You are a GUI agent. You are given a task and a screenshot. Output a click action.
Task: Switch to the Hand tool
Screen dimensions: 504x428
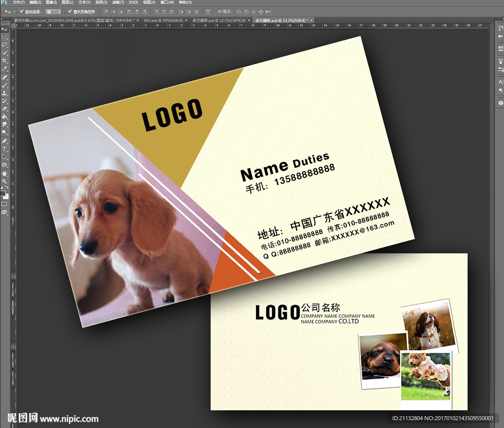[x=4, y=173]
